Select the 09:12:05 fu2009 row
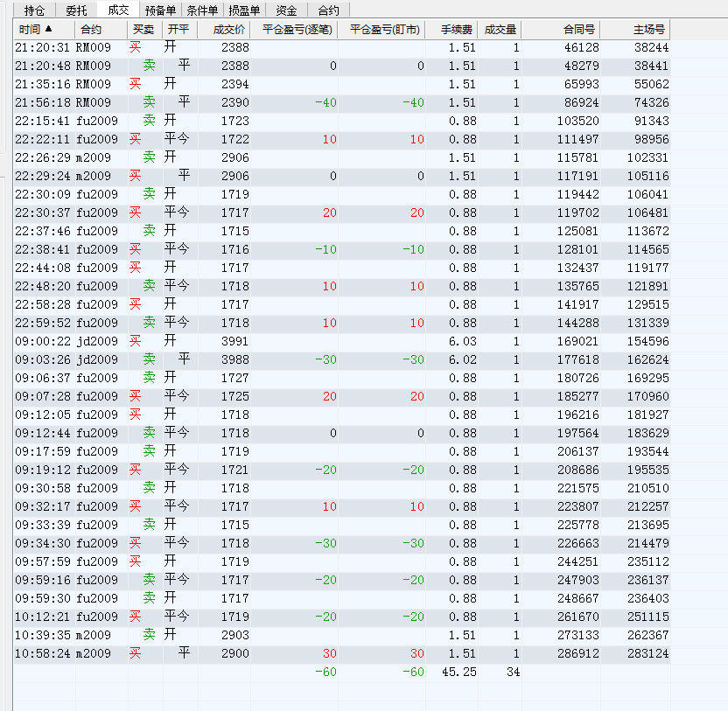The width and height of the screenshot is (728, 711). pos(342,415)
